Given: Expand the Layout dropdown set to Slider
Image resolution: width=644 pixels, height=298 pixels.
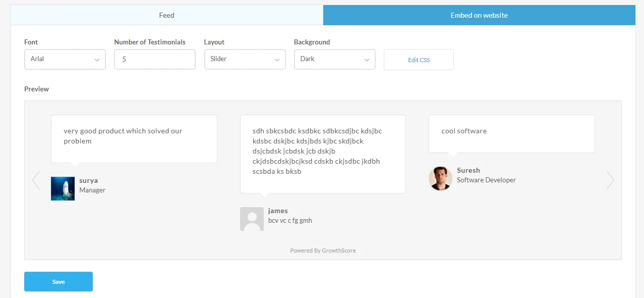Looking at the screenshot, I should click(245, 59).
